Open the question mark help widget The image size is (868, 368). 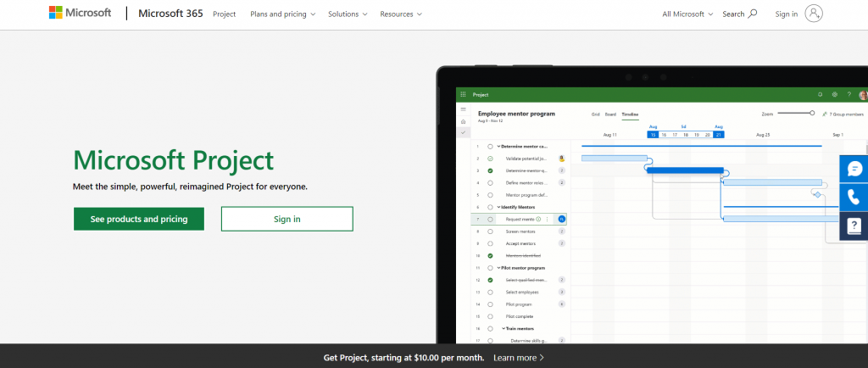pos(854,226)
